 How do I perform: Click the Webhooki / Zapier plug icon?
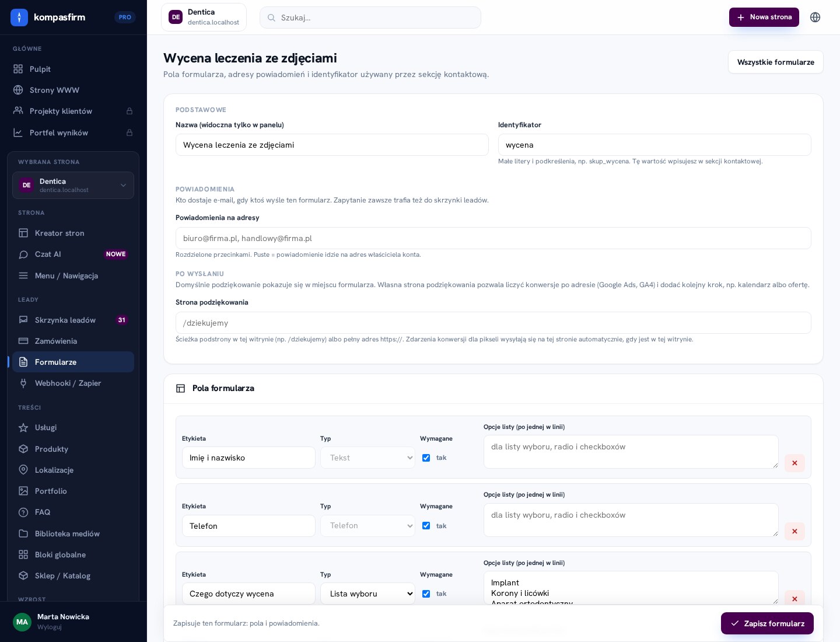click(23, 383)
